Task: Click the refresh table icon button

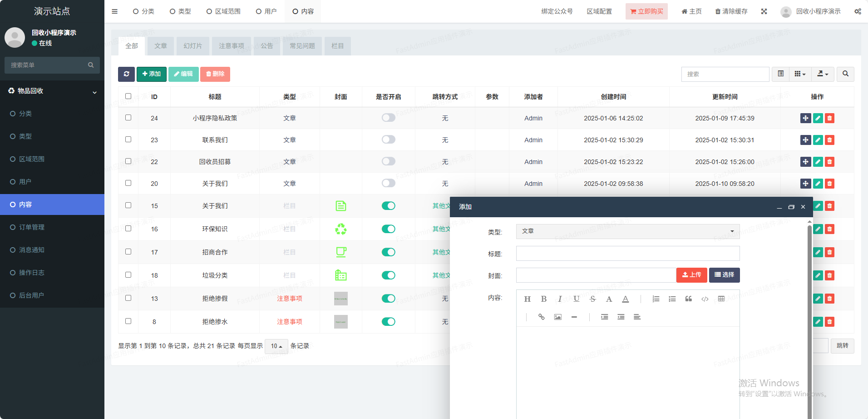Action: 126,74
